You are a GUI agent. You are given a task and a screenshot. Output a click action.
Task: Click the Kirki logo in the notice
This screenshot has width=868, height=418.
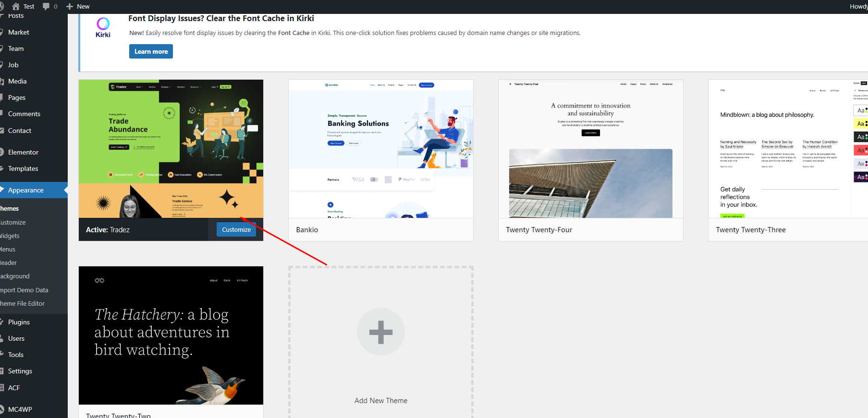(103, 27)
